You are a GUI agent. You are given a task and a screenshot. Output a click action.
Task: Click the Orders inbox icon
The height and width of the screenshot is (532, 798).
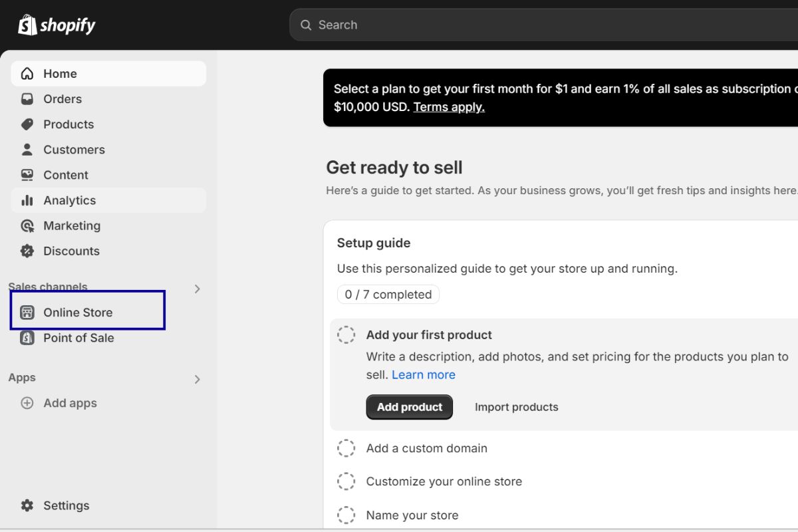(x=27, y=98)
